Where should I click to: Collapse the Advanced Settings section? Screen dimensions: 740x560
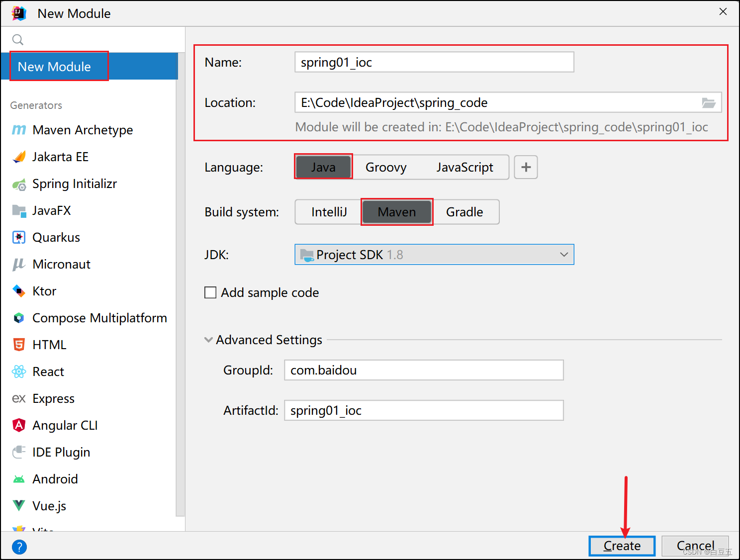pos(208,340)
